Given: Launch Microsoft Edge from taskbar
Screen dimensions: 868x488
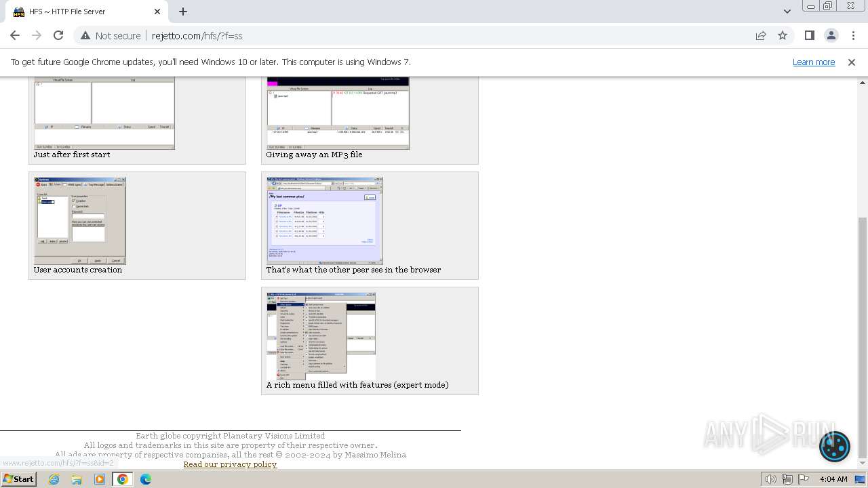Looking at the screenshot, I should (146, 479).
